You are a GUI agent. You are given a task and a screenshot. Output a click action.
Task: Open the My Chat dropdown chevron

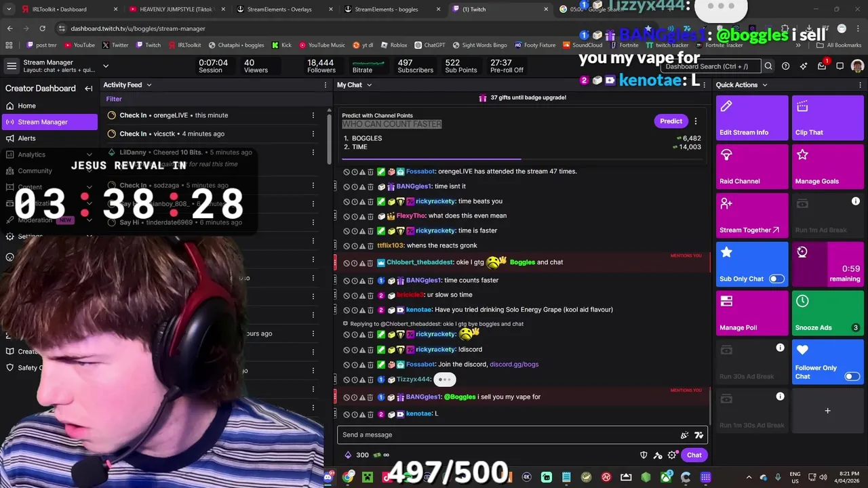pos(370,85)
